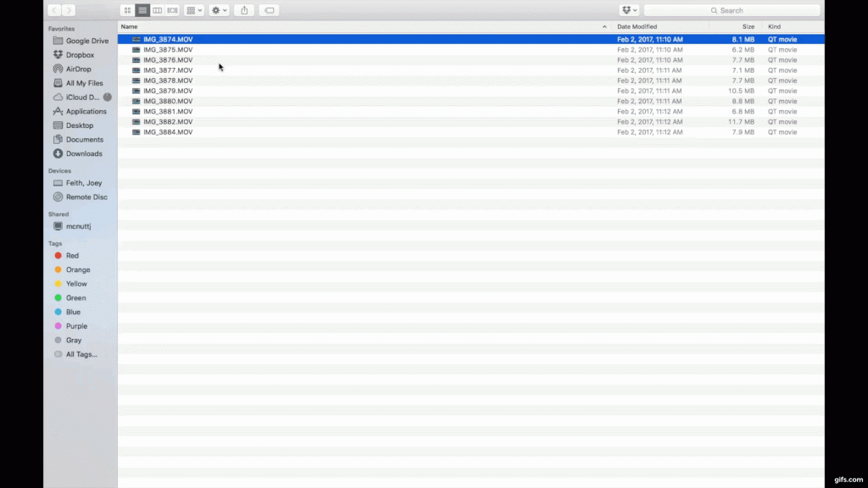Screen dimensions: 868x488
Task: Click the Edit Tags toolbar button
Action: pos(270,10)
